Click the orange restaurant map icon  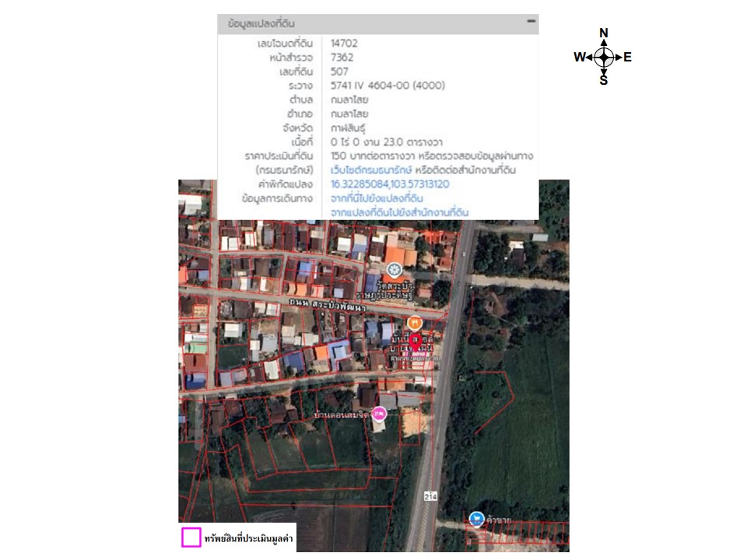416,322
